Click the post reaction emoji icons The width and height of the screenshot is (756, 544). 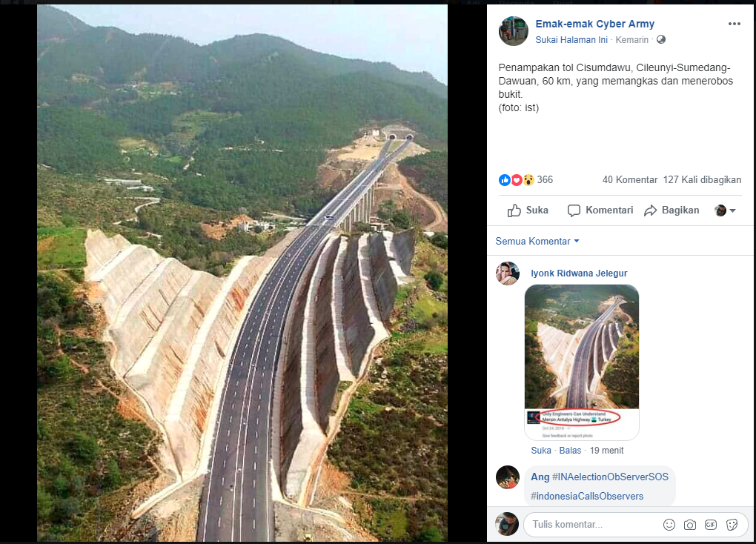click(x=517, y=180)
